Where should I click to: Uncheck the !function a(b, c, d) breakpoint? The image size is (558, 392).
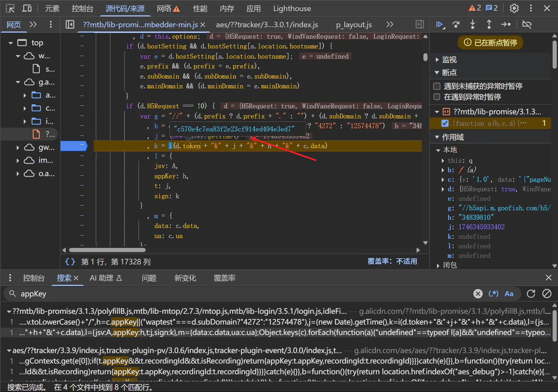tap(445, 123)
